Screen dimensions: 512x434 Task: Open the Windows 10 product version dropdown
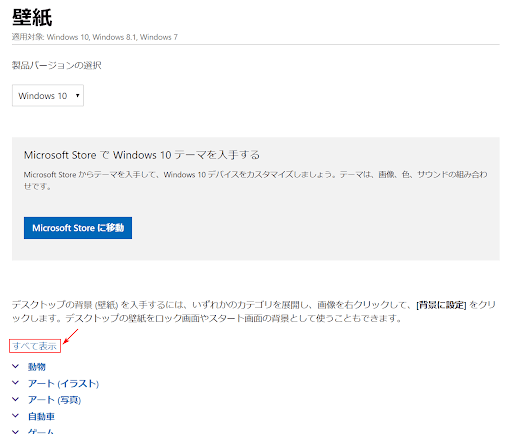click(x=48, y=96)
